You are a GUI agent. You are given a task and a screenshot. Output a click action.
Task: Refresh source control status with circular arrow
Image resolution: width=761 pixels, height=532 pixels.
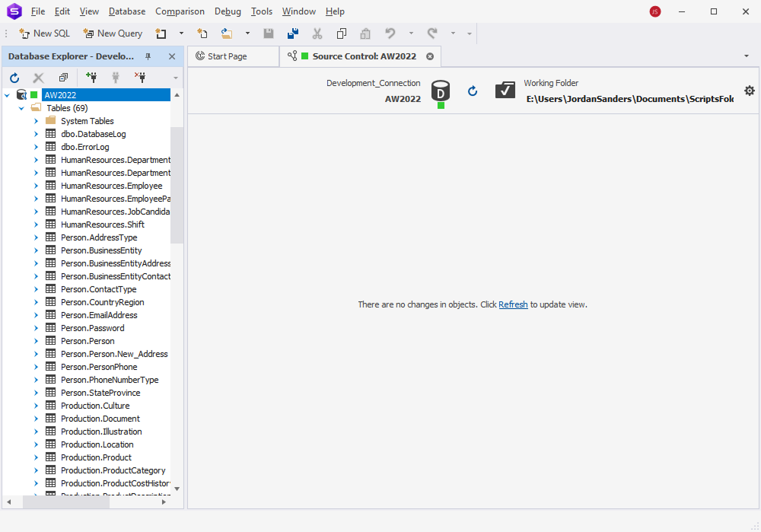click(473, 90)
